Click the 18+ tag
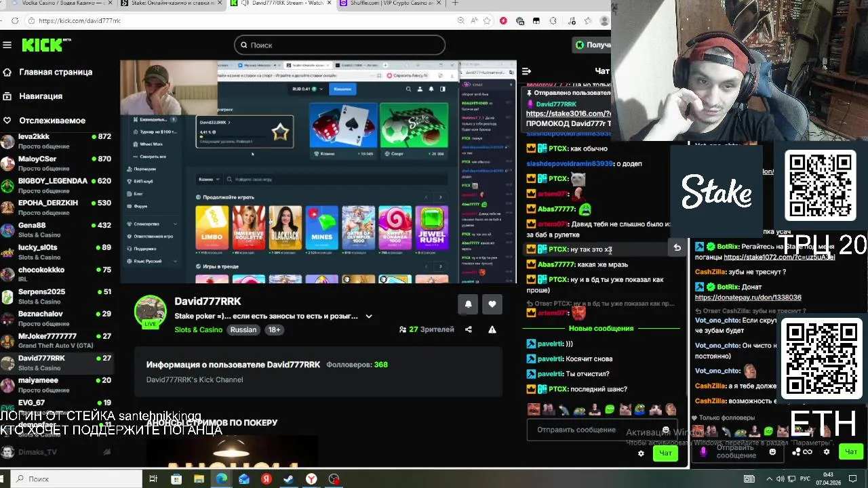Image resolution: width=868 pixels, height=488 pixels. [x=274, y=330]
